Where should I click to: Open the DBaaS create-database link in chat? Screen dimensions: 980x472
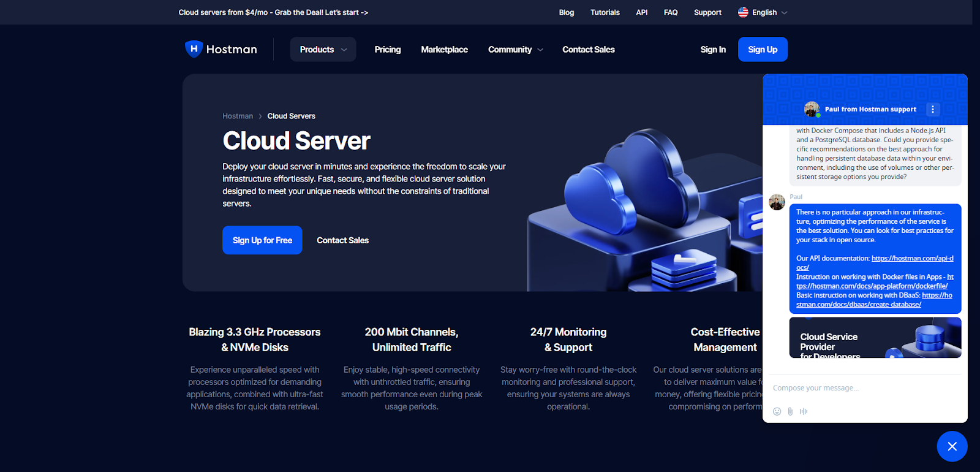859,305
